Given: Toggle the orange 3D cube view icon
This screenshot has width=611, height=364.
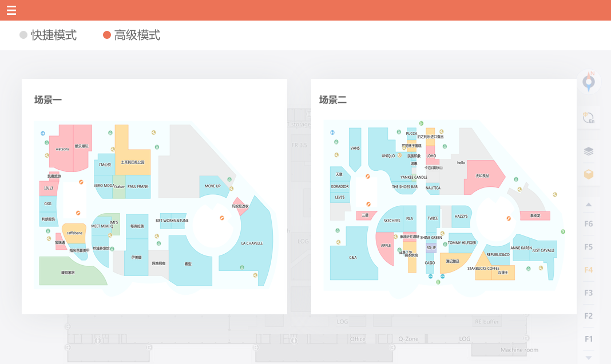Looking at the screenshot, I should [588, 175].
